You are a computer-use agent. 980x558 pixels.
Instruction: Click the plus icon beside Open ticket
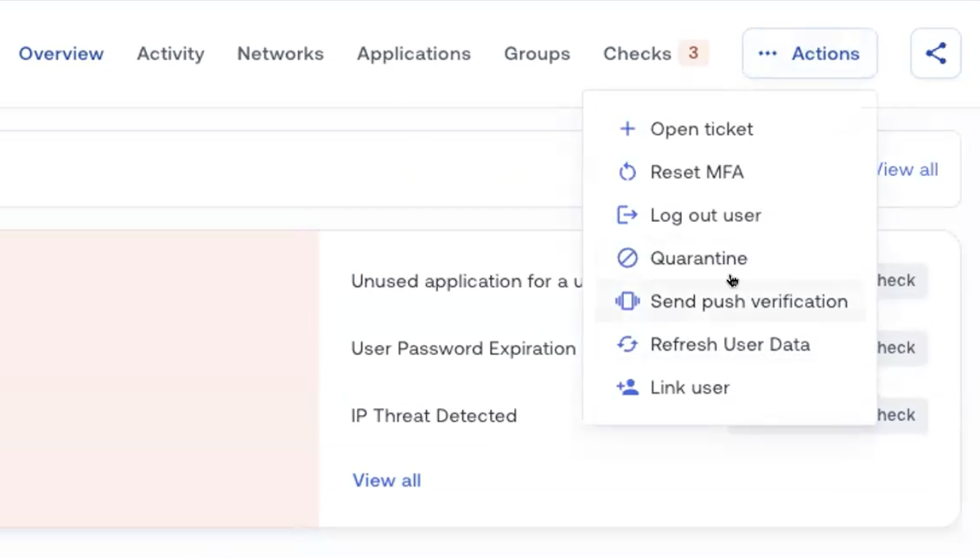pos(627,129)
